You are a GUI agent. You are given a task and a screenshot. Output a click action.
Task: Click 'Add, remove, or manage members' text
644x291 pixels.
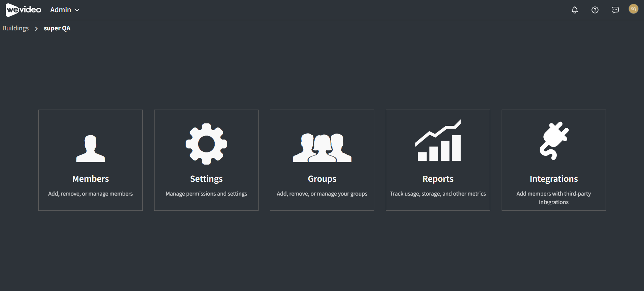(x=91, y=194)
